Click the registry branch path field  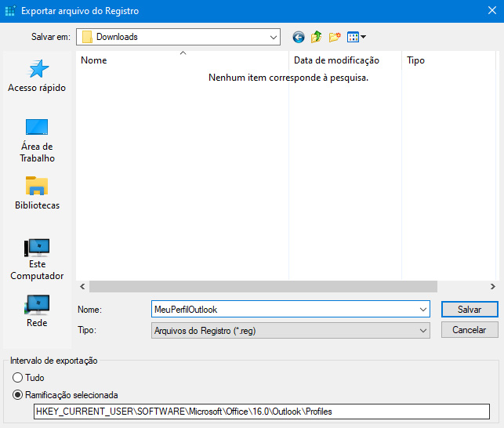click(x=261, y=412)
